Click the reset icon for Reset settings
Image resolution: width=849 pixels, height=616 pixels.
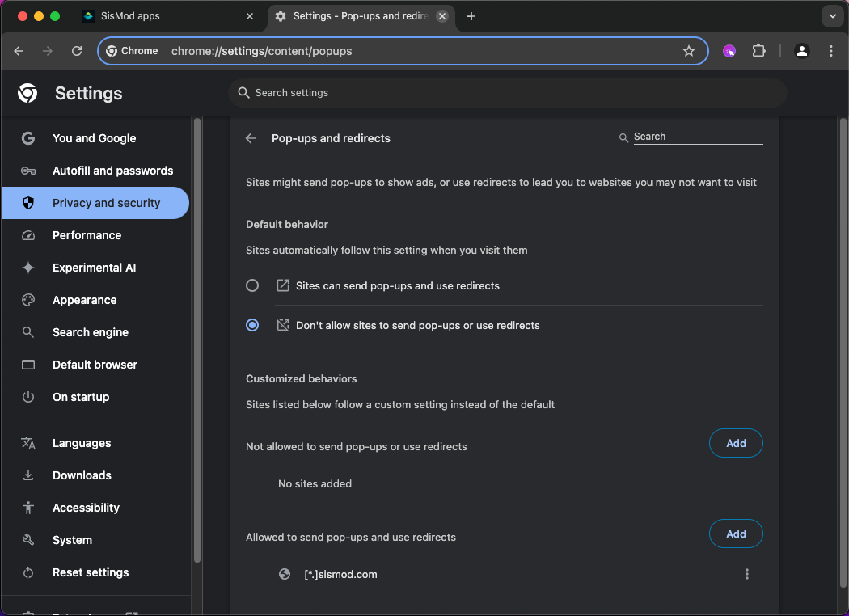[x=28, y=572]
